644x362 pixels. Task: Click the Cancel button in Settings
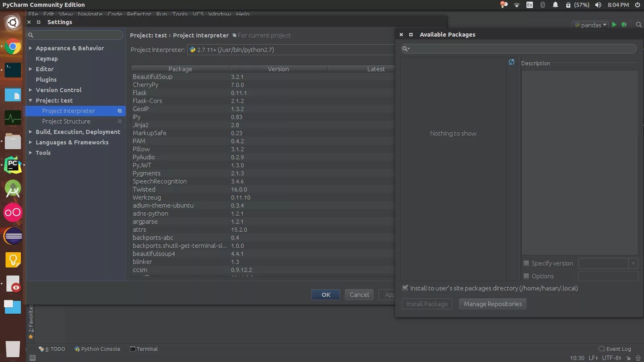coord(359,295)
